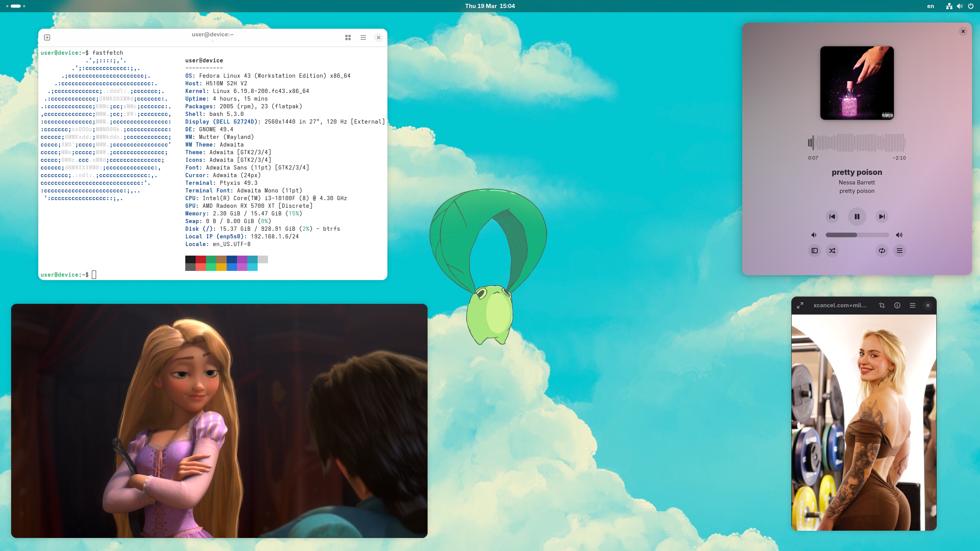Click the high-volume speaker icon
The height and width of the screenshot is (551, 980).
pyautogui.click(x=899, y=235)
